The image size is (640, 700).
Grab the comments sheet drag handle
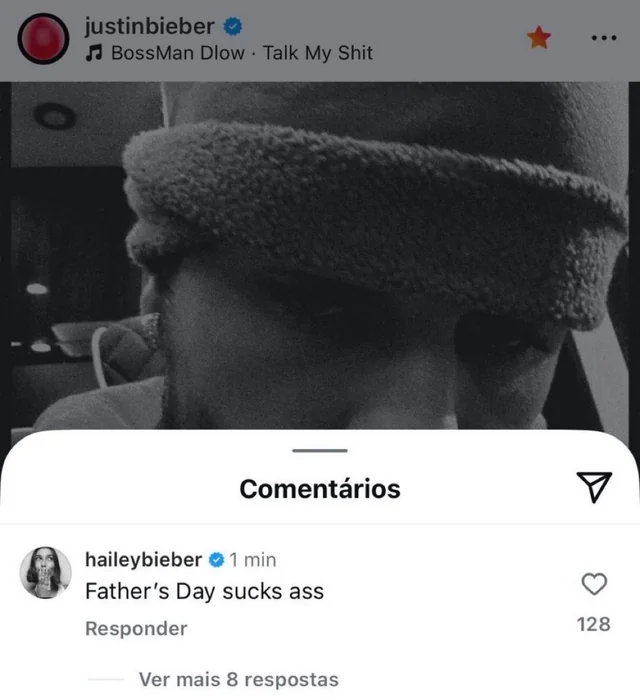tap(320, 450)
